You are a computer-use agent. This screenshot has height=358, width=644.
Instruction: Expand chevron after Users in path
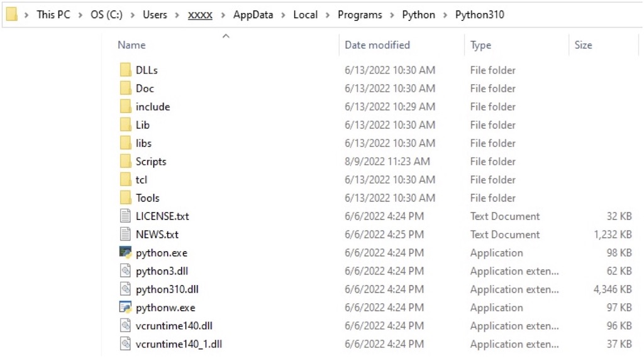[x=177, y=15]
